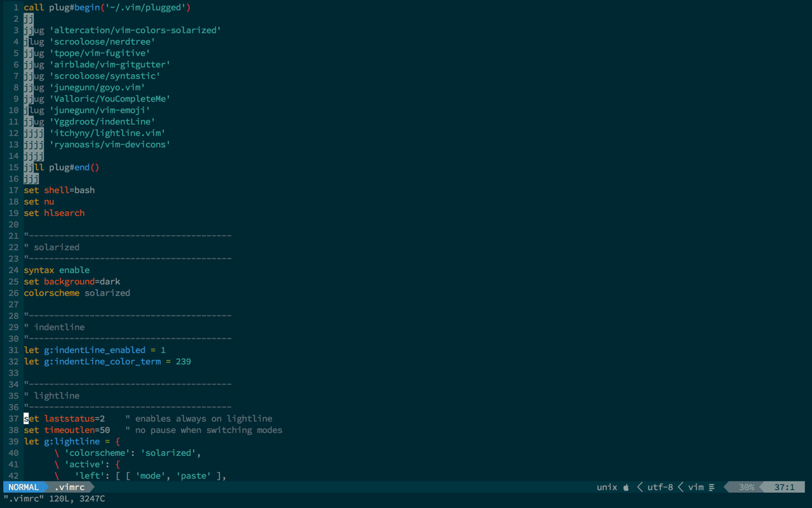812x508 pixels.
Task: Click 'Yggdroot/indentLine' plugin string
Action: [x=103, y=121]
